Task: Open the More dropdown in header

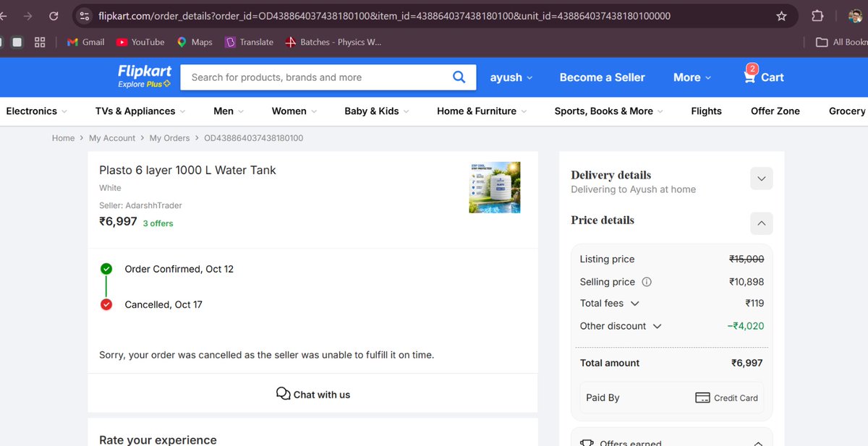Action: 692,77
